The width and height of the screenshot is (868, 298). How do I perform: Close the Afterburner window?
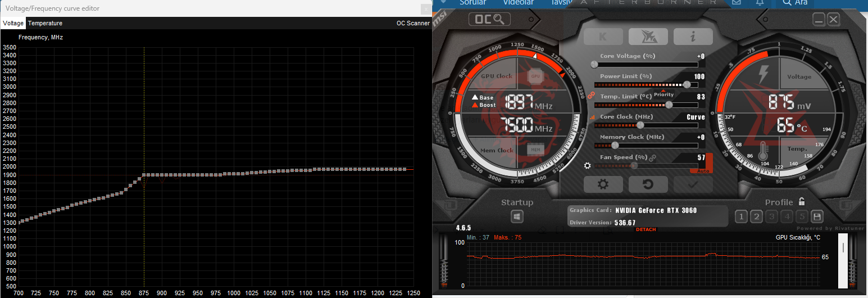point(833,20)
